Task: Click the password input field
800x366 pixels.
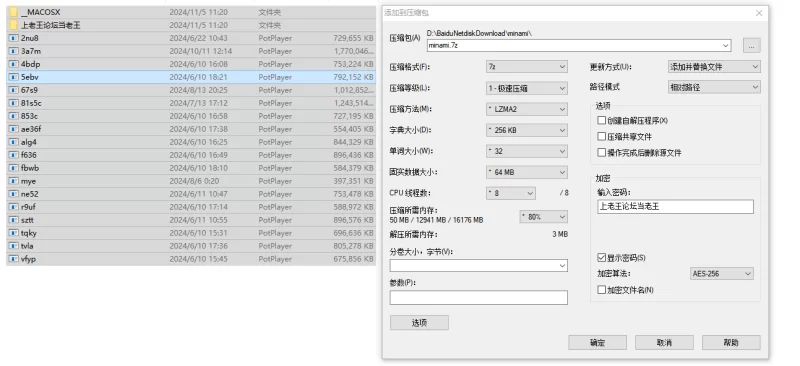Action: 676,207
